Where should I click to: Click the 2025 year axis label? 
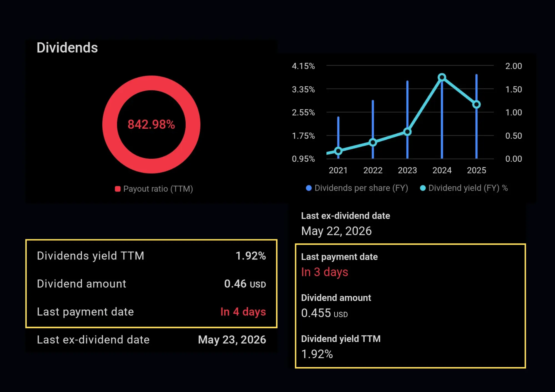point(476,170)
